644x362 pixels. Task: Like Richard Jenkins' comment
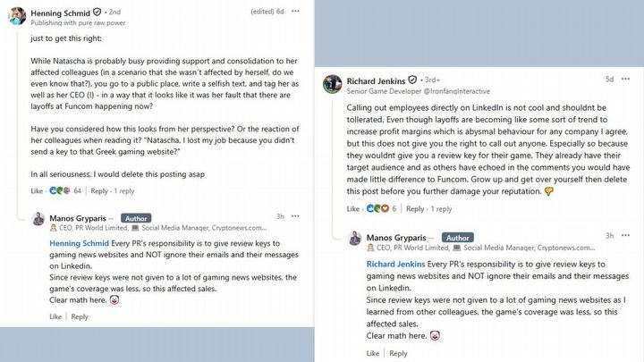point(353,209)
